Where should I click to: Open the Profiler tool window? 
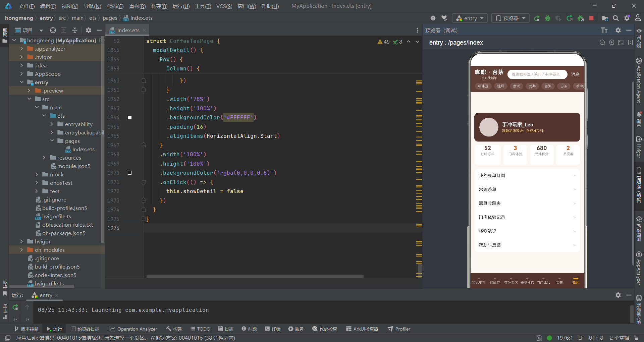[399, 329]
